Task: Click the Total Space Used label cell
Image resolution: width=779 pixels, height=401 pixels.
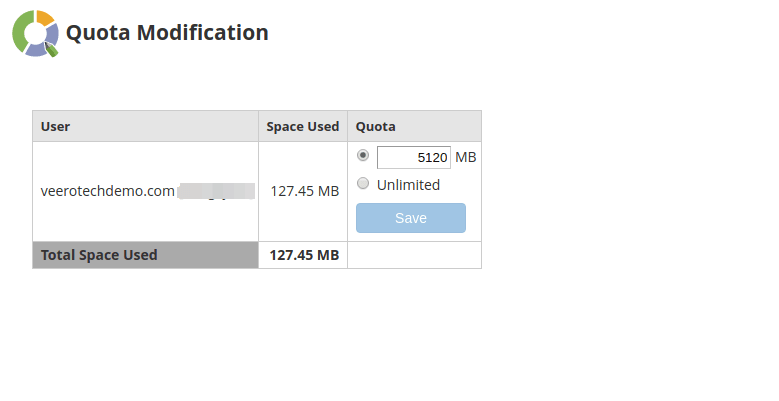Action: point(99,255)
